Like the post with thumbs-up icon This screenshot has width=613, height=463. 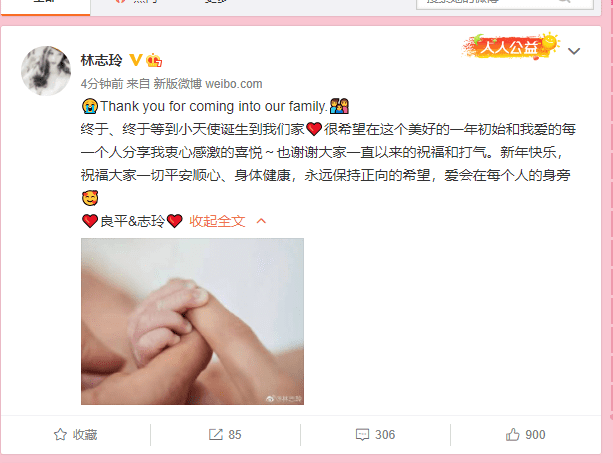pos(513,434)
